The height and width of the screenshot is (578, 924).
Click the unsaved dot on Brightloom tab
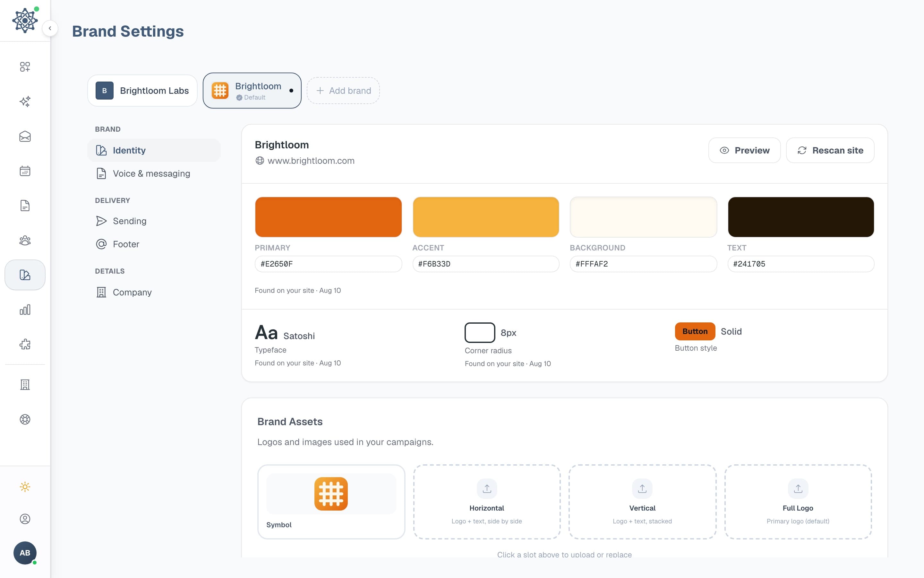(291, 91)
